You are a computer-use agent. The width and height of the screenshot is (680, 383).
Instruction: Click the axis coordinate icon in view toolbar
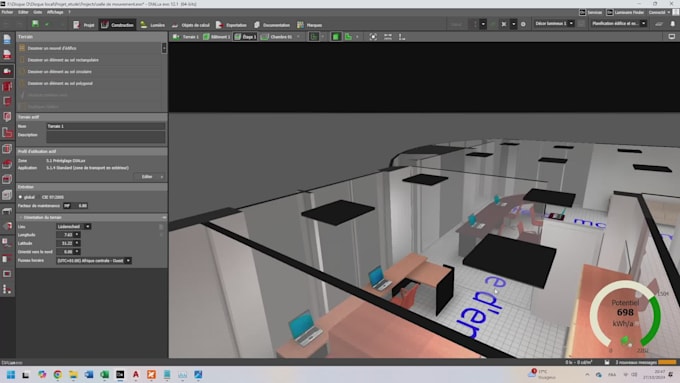click(402, 37)
